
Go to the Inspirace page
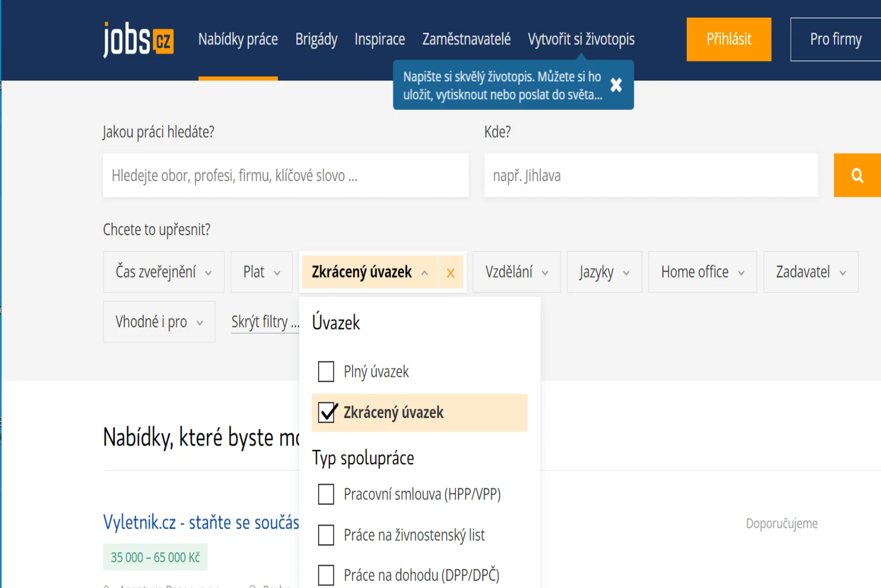380,39
